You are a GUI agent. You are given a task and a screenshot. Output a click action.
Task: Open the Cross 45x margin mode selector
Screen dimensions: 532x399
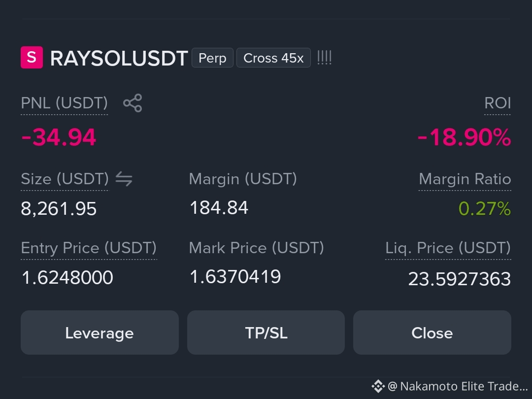273,58
